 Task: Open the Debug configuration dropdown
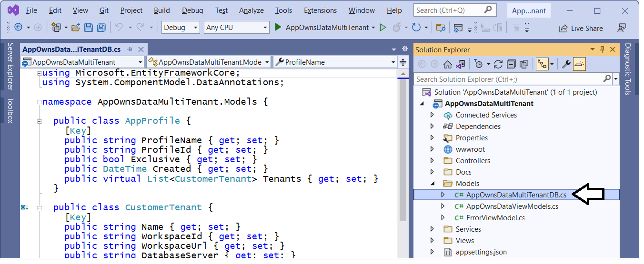[181, 28]
